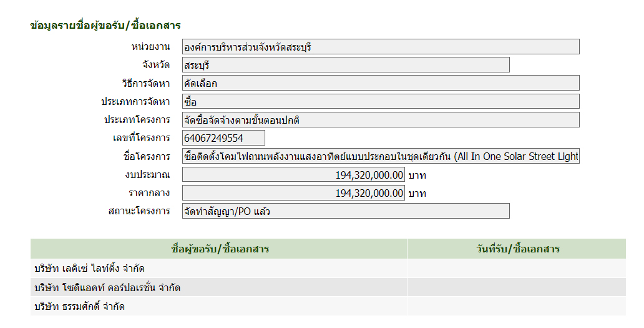Click the วันที่รับ/ซื้อเอกสาร column header
The image size is (644, 328).
tap(517, 249)
